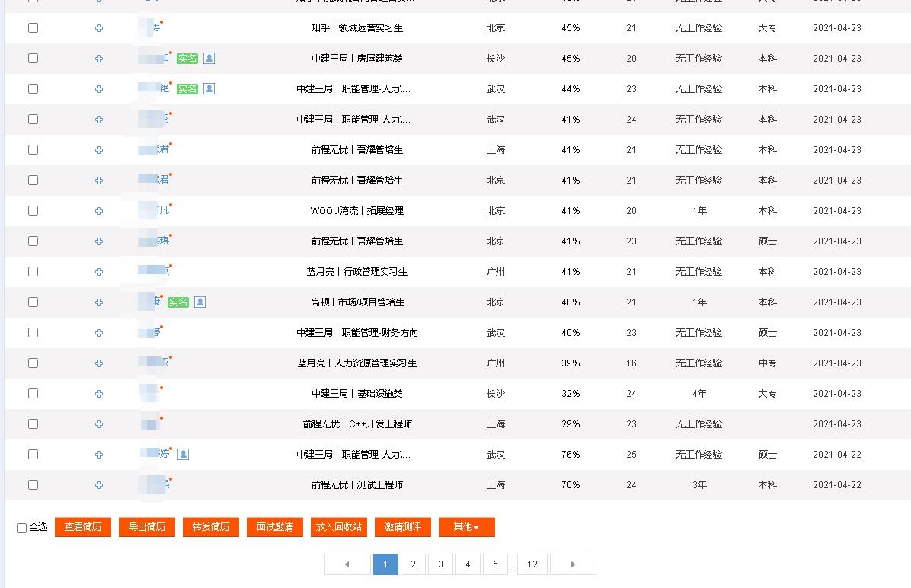Click the plus icon beside the 知乎 运营实习生 candidate

point(99,27)
